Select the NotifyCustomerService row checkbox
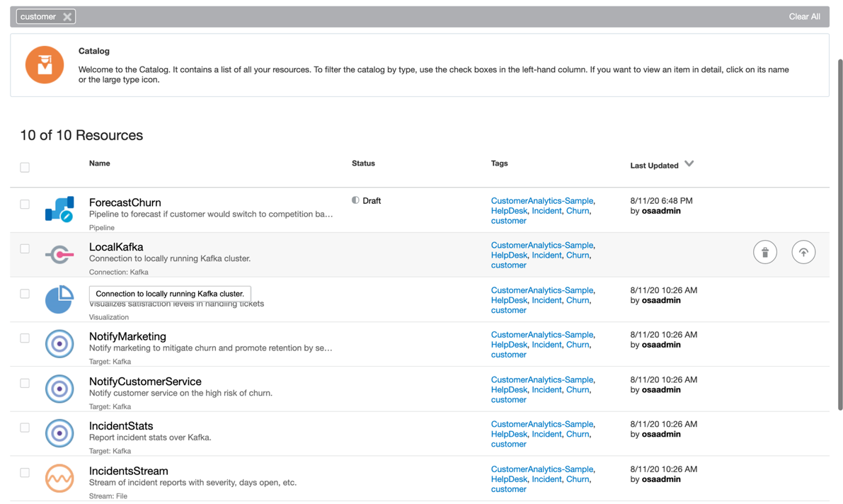This screenshot has width=843, height=504. (25, 383)
